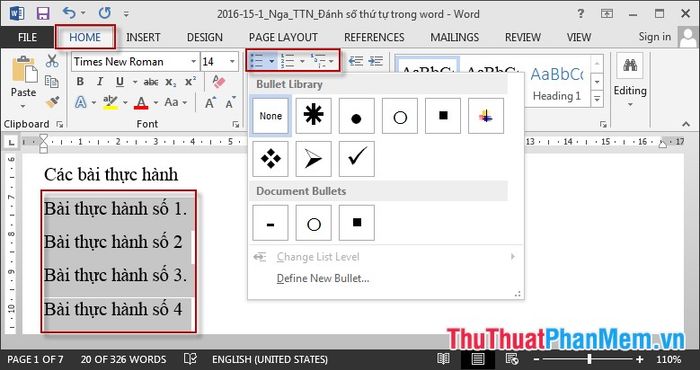Click Grow Font icon
This screenshot has height=370, width=700.
210,103
